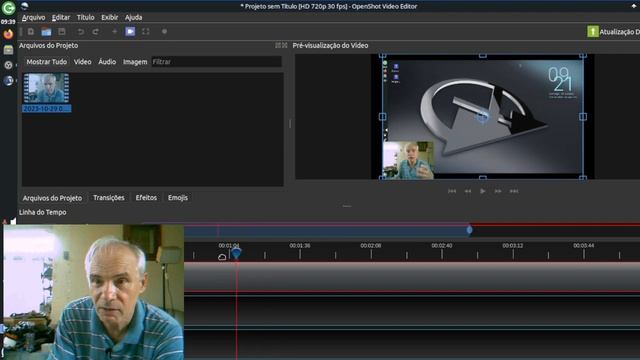Open the archive app in the dock
This screenshot has width=640, height=360.
pos(8,50)
